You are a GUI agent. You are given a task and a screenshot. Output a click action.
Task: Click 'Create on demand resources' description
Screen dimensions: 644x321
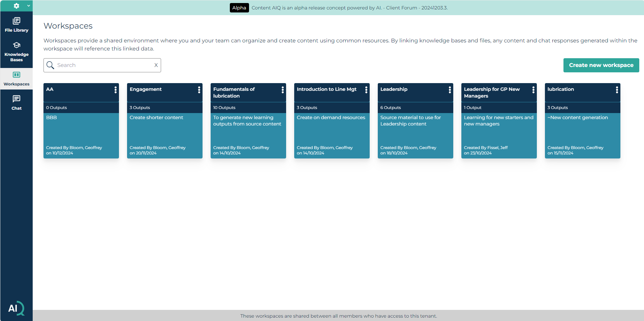[x=331, y=117]
